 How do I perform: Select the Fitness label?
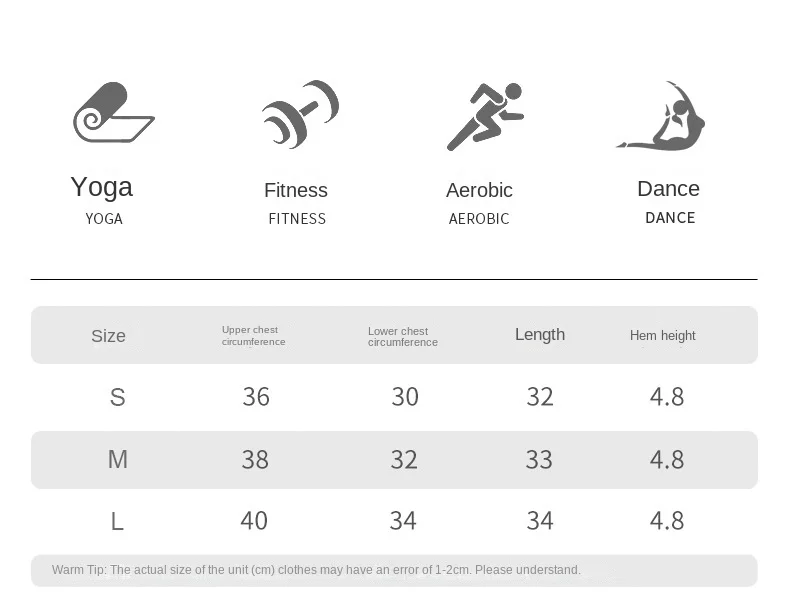pos(296,190)
